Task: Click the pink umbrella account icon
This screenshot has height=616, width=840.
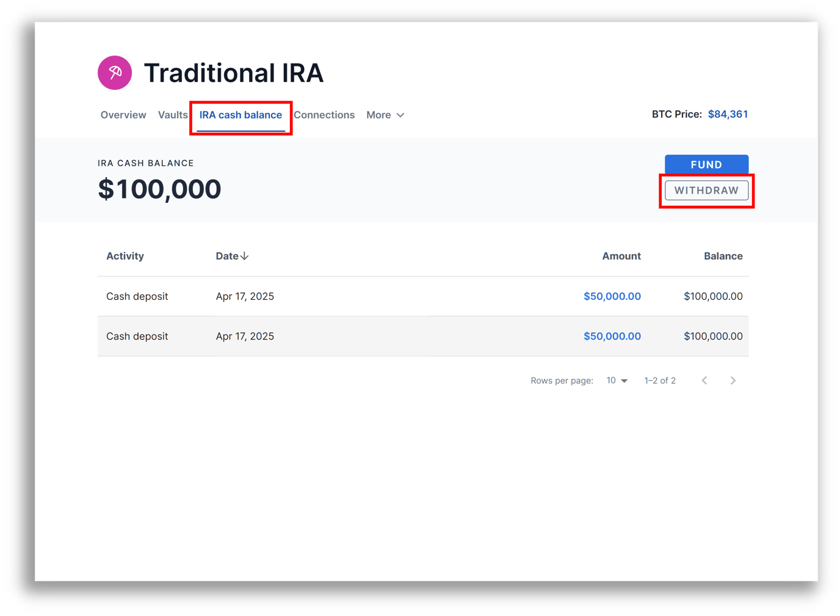Action: tap(115, 73)
